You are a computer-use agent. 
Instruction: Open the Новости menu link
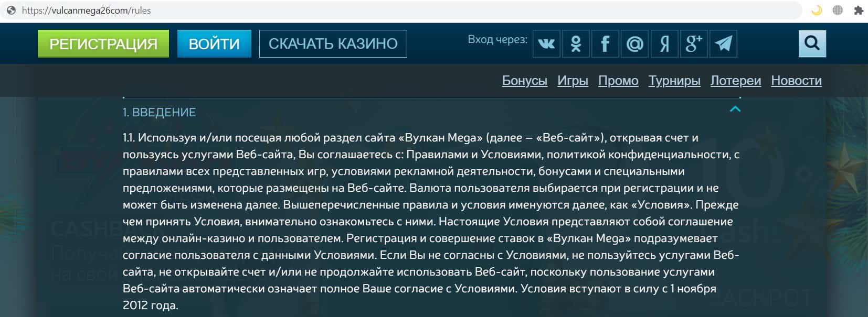pyautogui.click(x=796, y=81)
